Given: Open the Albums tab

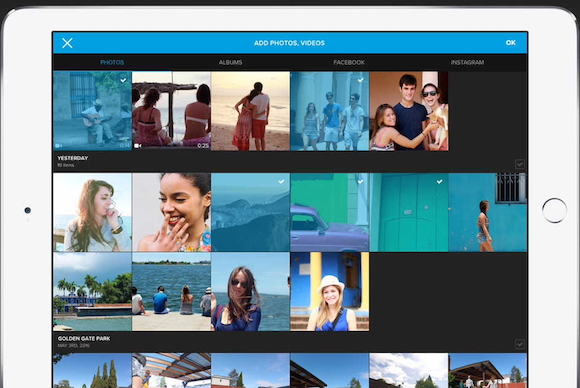Looking at the screenshot, I should [230, 63].
